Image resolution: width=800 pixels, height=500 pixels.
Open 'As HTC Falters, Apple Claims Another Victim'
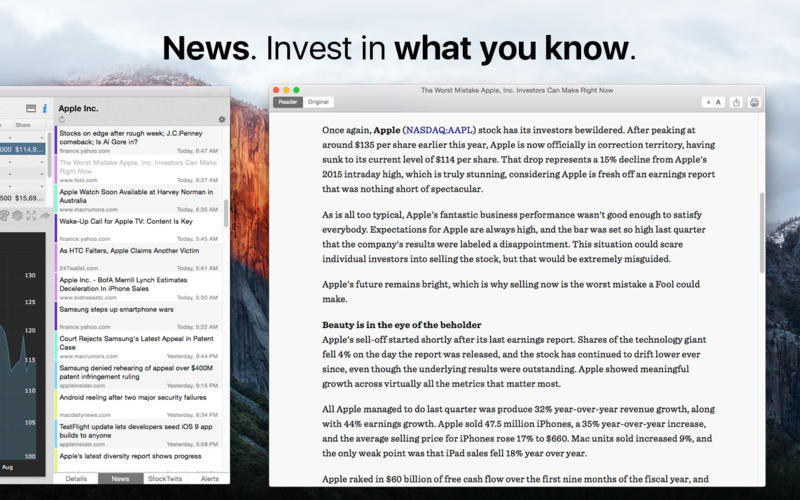[x=138, y=258]
